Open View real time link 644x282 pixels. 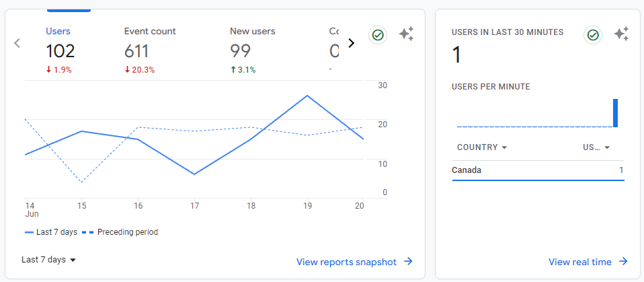[588, 262]
